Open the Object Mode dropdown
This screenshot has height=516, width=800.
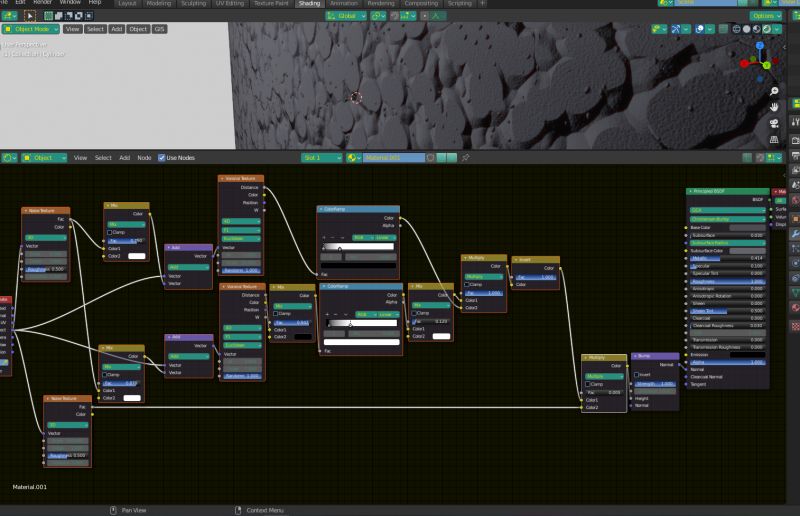point(31,29)
